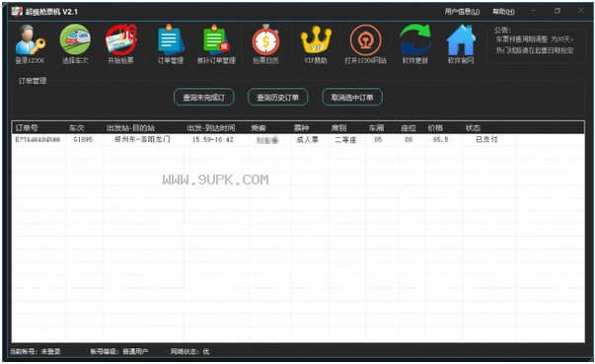Click the 车厢 column header
Screen dimensions: 595x364
pyautogui.click(x=376, y=128)
